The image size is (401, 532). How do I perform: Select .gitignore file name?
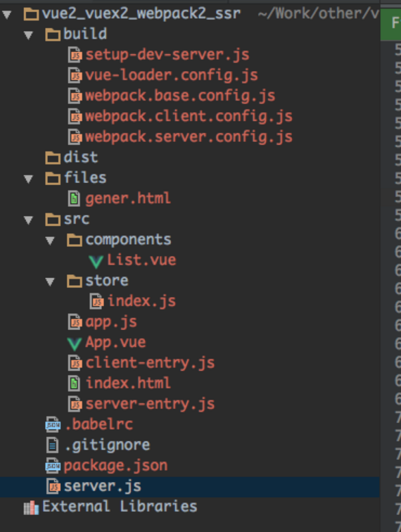pos(107,446)
